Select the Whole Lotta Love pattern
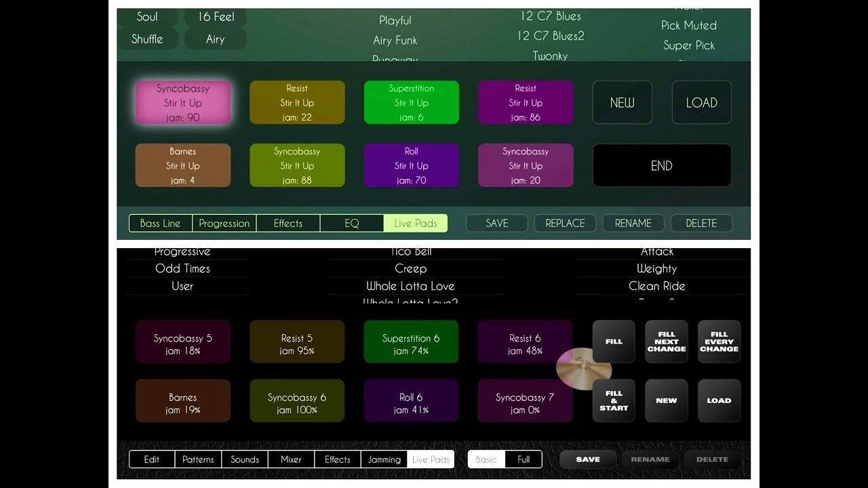This screenshot has height=488, width=868. 411,286
